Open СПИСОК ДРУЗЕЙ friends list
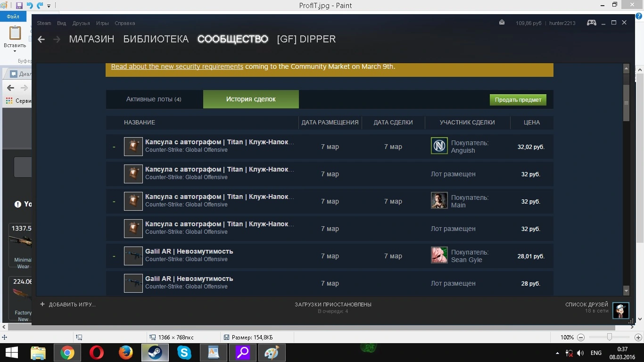The height and width of the screenshot is (362, 644). click(586, 304)
